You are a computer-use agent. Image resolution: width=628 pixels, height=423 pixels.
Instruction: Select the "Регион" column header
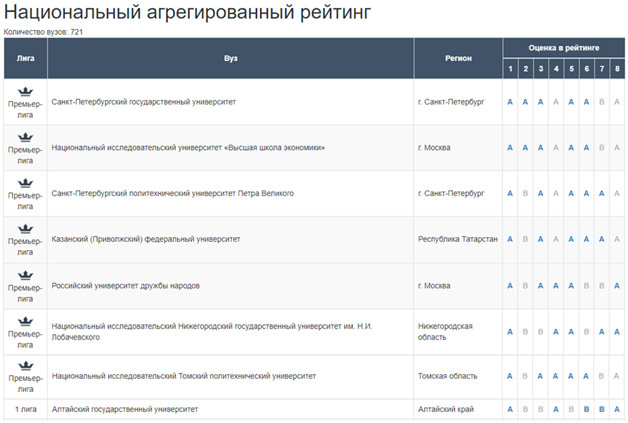(x=458, y=58)
